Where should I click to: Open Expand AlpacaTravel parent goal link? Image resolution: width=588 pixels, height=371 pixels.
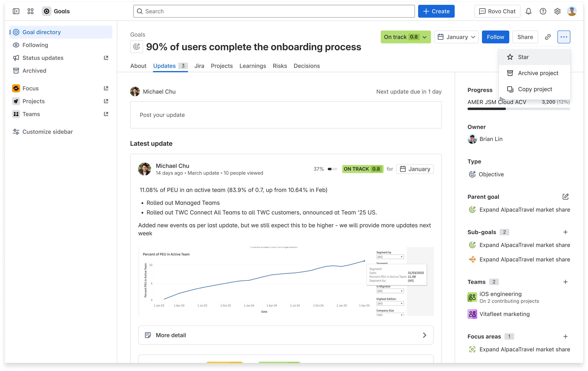point(525,210)
